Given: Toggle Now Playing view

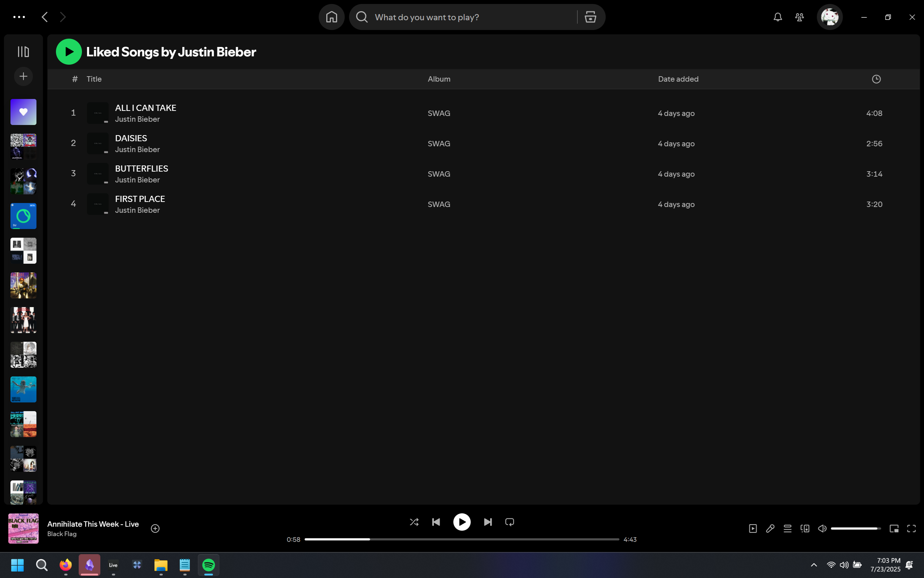Looking at the screenshot, I should click(x=753, y=528).
